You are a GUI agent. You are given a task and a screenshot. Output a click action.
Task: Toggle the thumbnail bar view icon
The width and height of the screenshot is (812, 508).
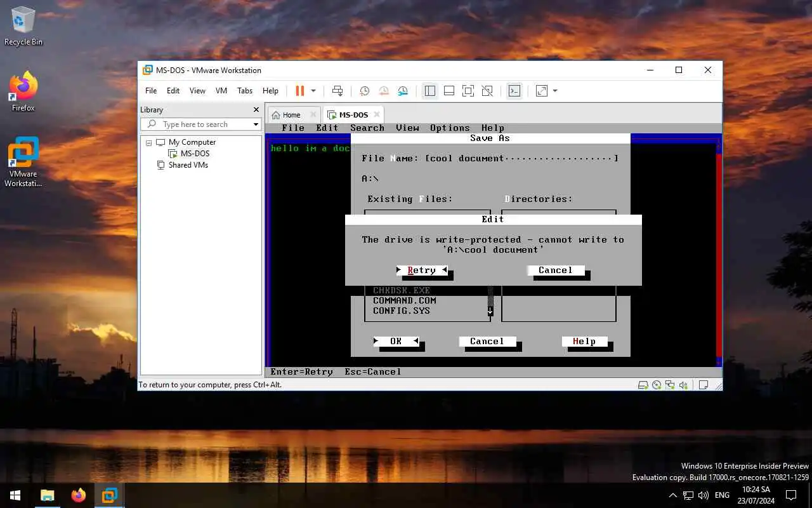[449, 91]
